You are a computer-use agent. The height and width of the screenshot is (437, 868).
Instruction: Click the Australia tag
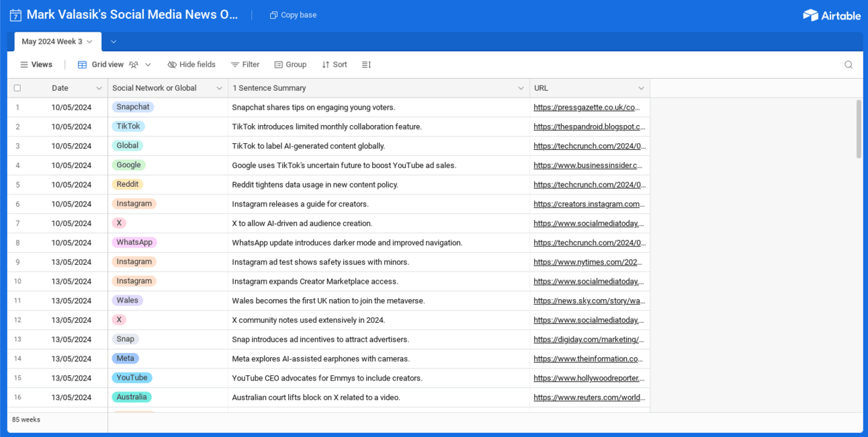[132, 397]
